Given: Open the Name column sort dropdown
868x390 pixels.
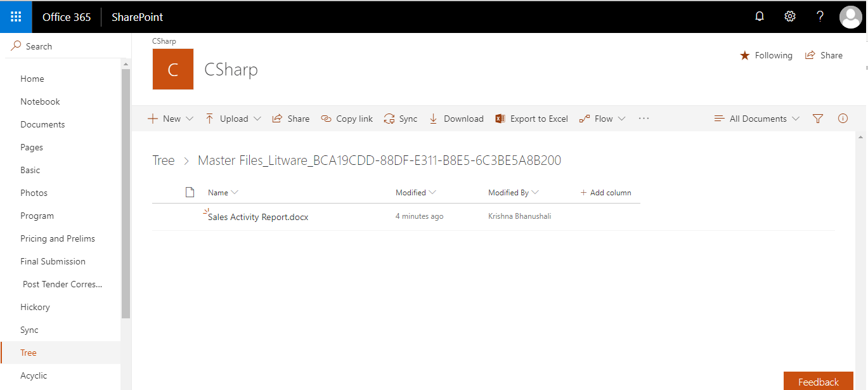Looking at the screenshot, I should tap(235, 192).
